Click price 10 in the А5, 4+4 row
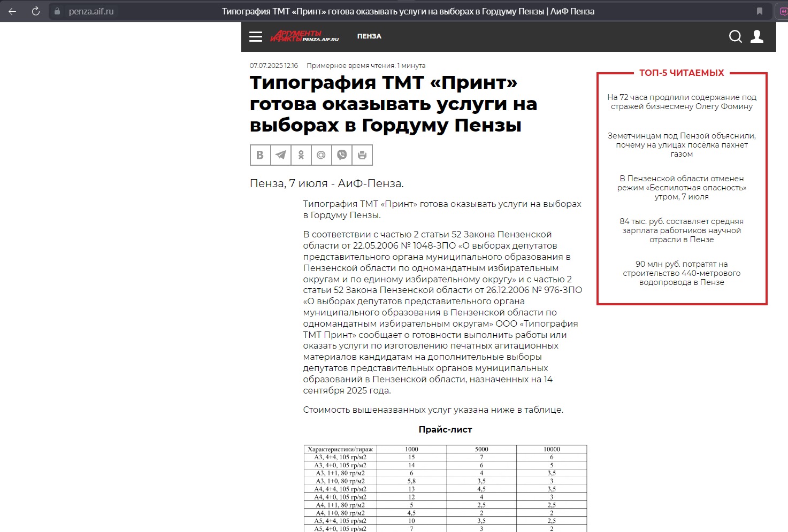 (411, 521)
